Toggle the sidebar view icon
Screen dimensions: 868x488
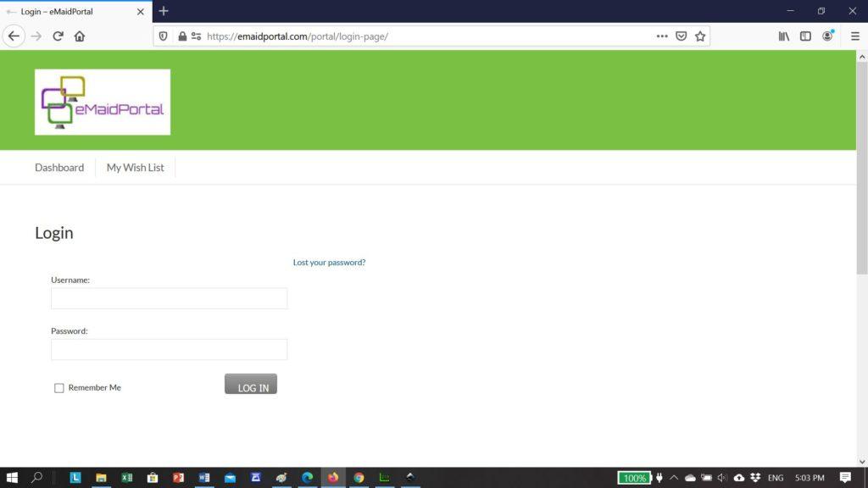[805, 36]
